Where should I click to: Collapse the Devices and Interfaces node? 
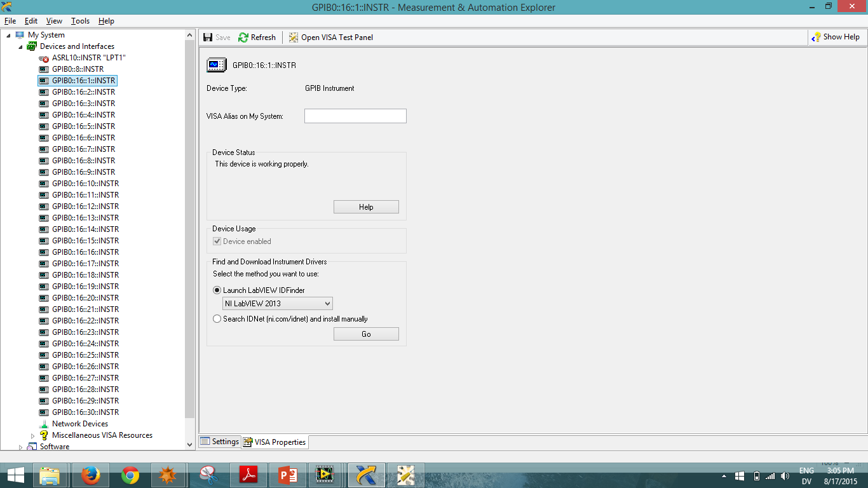[20, 47]
